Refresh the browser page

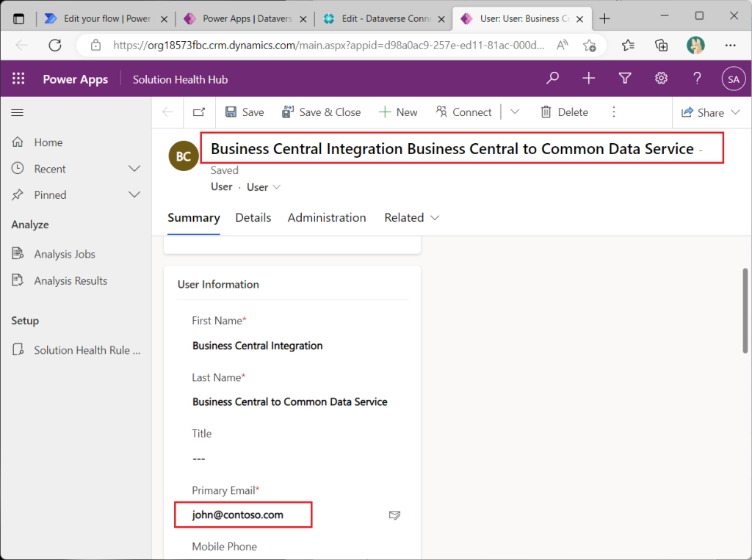55,46
